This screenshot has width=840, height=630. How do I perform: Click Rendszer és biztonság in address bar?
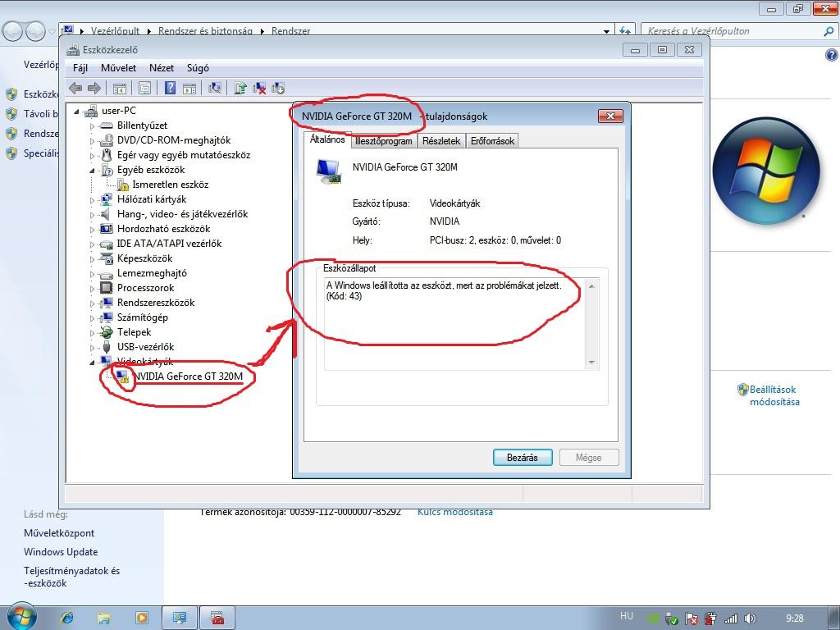point(205,31)
